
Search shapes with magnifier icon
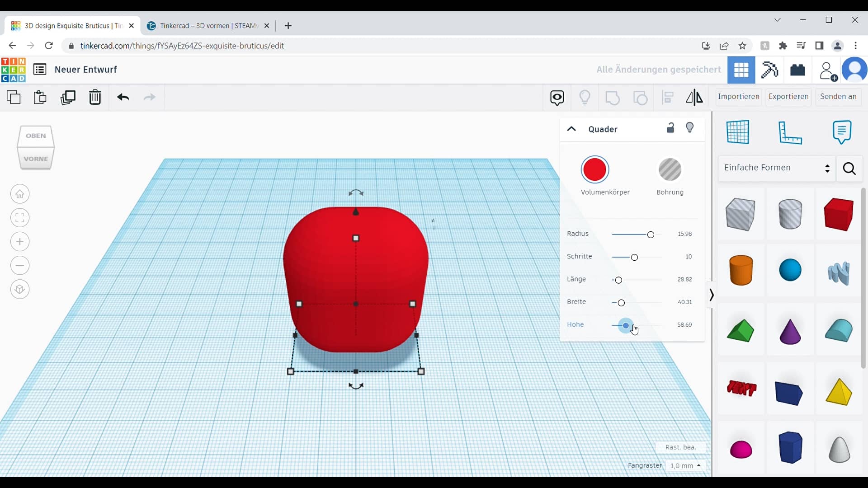(849, 169)
